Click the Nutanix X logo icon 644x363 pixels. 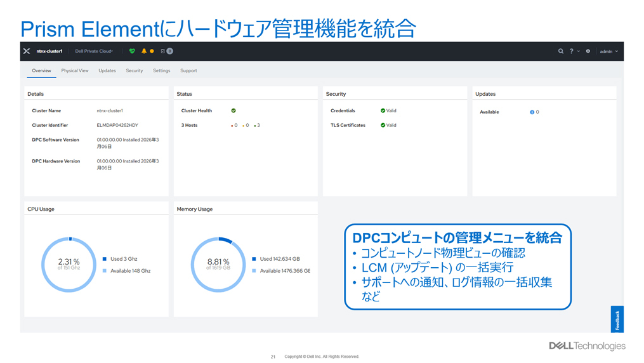tap(27, 51)
